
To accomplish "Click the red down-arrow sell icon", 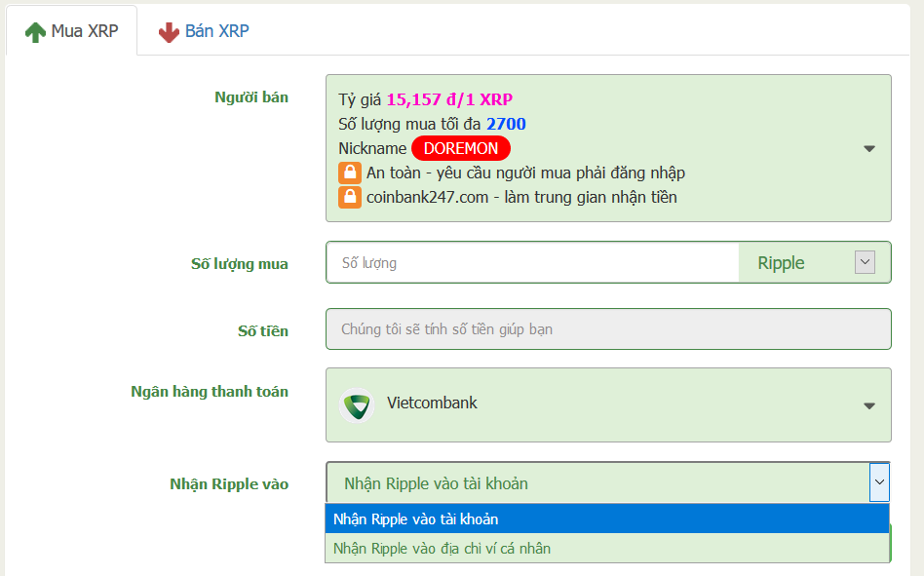I will point(169,32).
